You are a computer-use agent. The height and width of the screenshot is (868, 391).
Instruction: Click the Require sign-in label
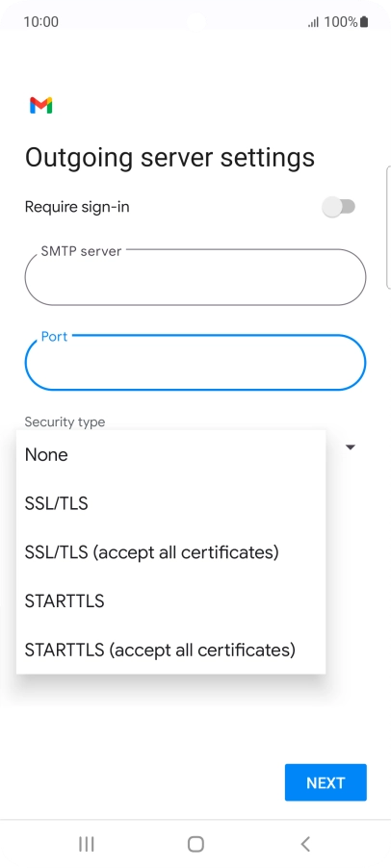[x=77, y=207]
